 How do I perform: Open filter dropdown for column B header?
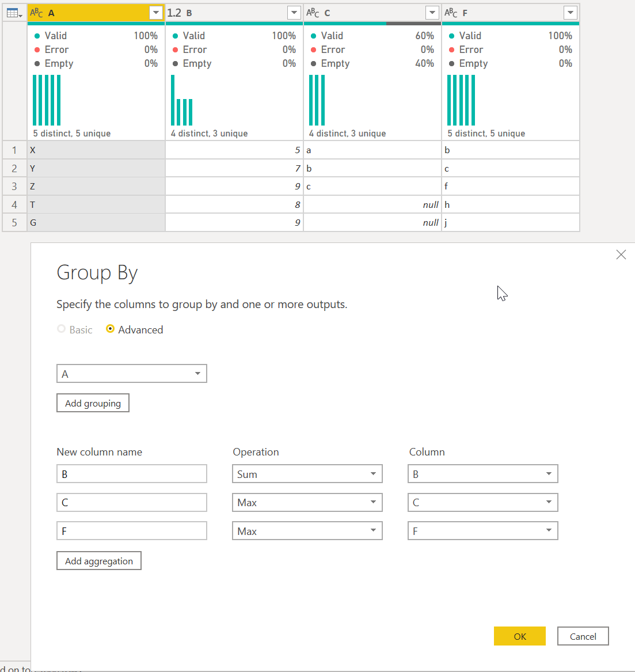click(294, 13)
